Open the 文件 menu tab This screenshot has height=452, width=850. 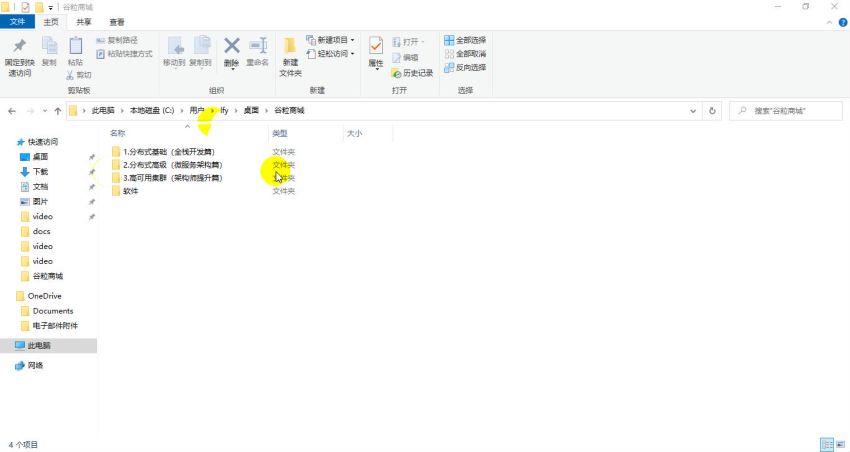tap(21, 21)
